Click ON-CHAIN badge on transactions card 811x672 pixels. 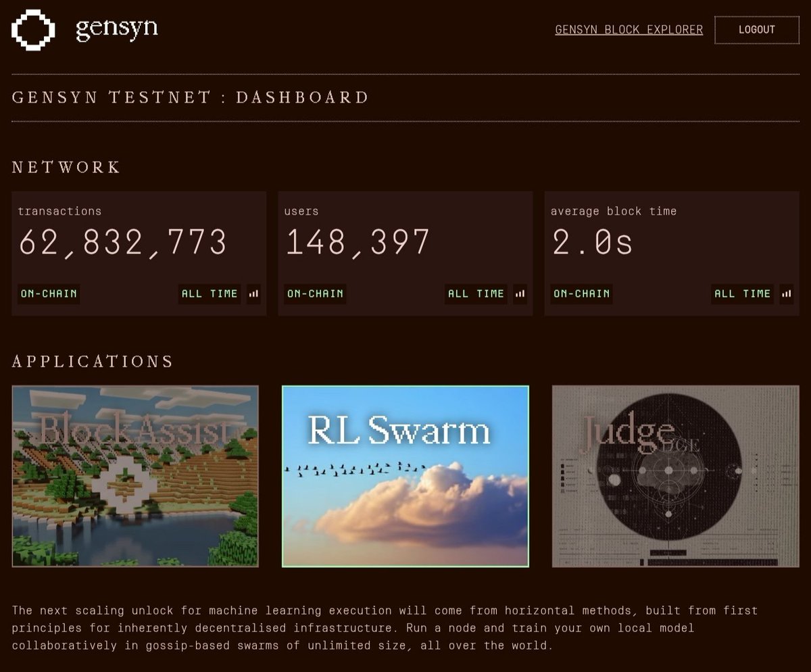pyautogui.click(x=49, y=293)
